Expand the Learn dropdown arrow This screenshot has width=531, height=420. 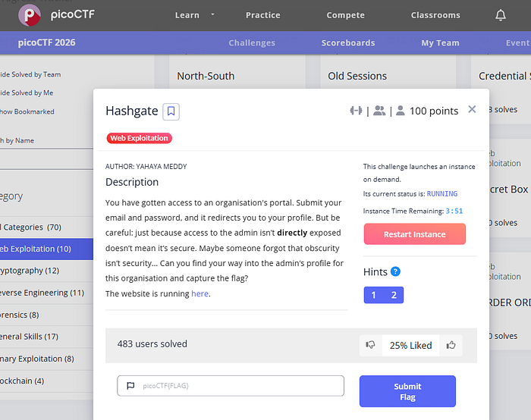pos(212,14)
